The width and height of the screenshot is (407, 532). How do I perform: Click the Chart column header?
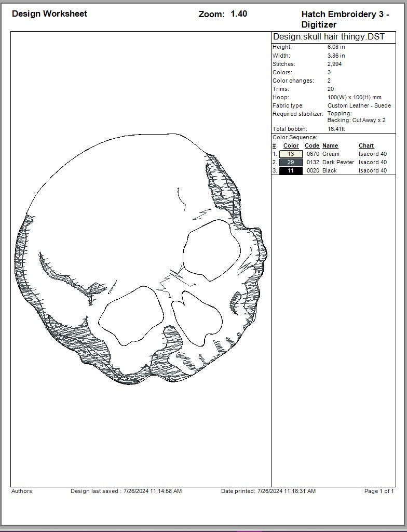[x=366, y=145]
